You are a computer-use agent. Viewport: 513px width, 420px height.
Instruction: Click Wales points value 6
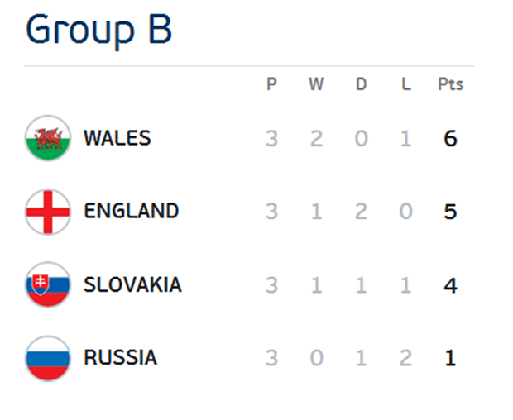pyautogui.click(x=450, y=139)
